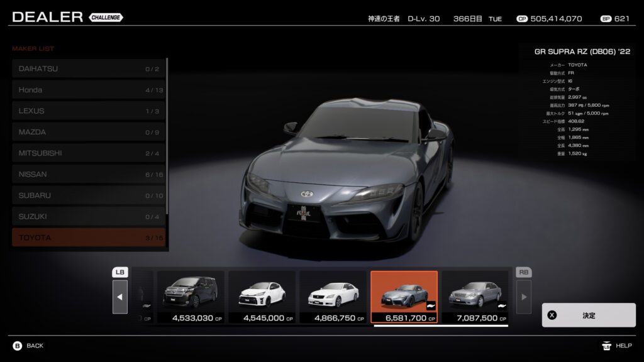Choose the white sedan priced 4,866,750 CP
Image resolution: width=644 pixels, height=362 pixels.
333,297
